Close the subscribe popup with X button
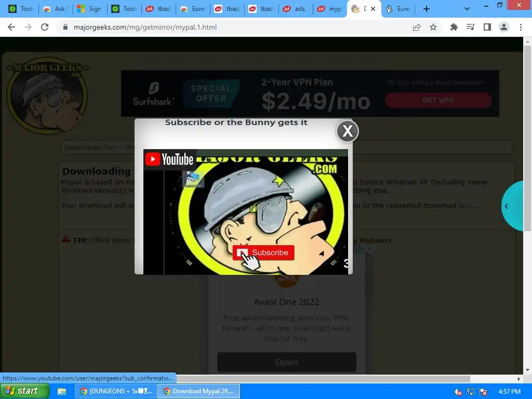 [x=348, y=130]
